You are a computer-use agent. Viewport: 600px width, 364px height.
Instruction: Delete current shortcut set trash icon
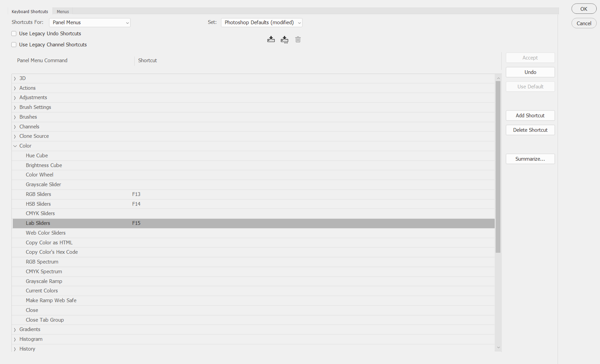(x=298, y=40)
